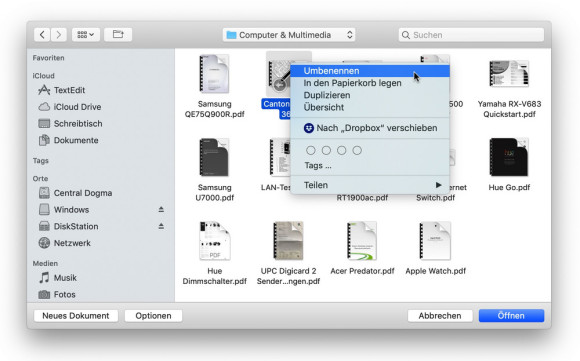
Task: Create a new folder with toolbar icon
Action: tap(118, 35)
